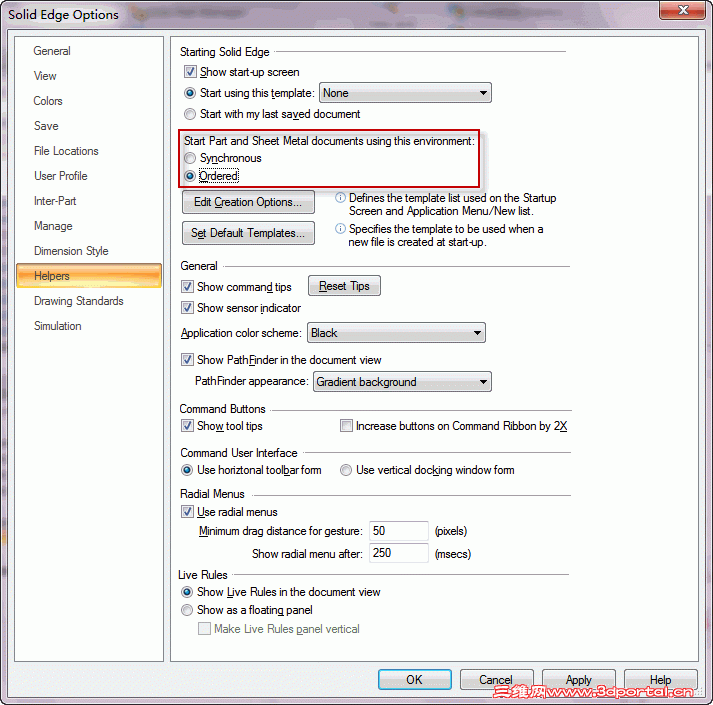Switch to the Manage page
Image resolution: width=713 pixels, height=705 pixels.
53,226
